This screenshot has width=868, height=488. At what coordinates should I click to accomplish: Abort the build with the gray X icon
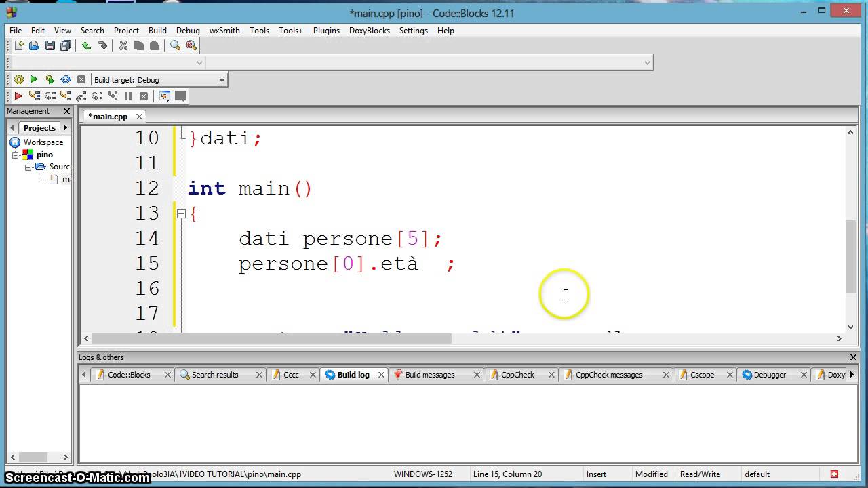point(81,79)
